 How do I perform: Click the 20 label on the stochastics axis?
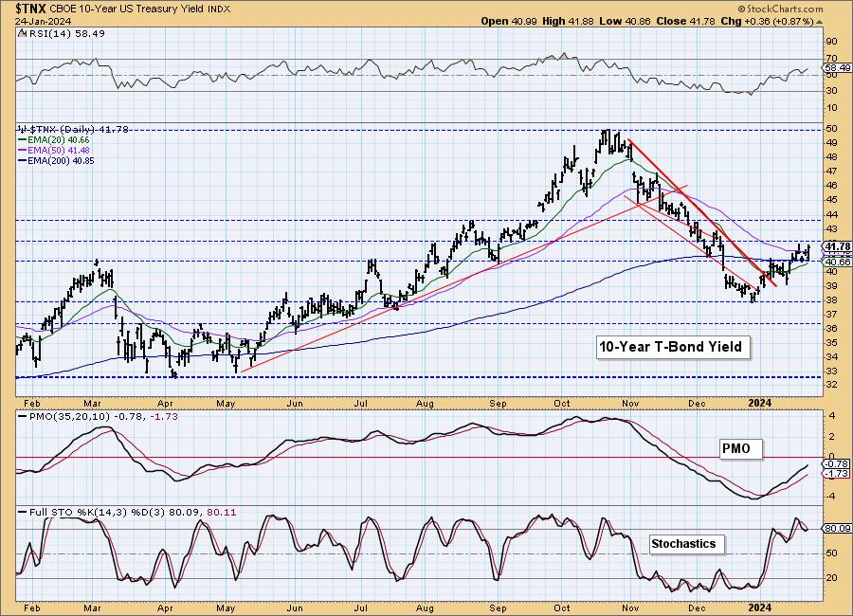831,578
